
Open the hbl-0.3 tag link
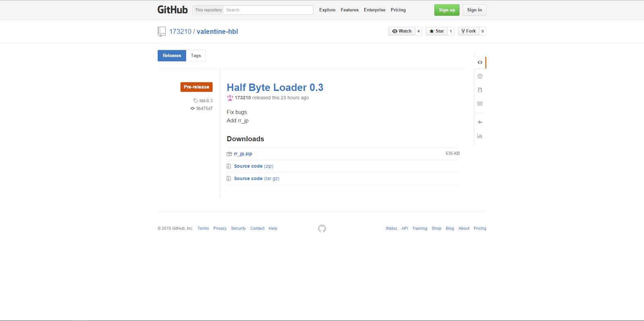(x=206, y=101)
